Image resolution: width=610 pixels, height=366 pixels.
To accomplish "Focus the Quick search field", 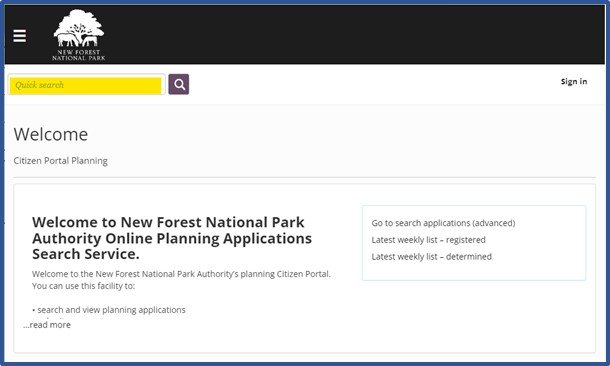I will click(x=86, y=85).
